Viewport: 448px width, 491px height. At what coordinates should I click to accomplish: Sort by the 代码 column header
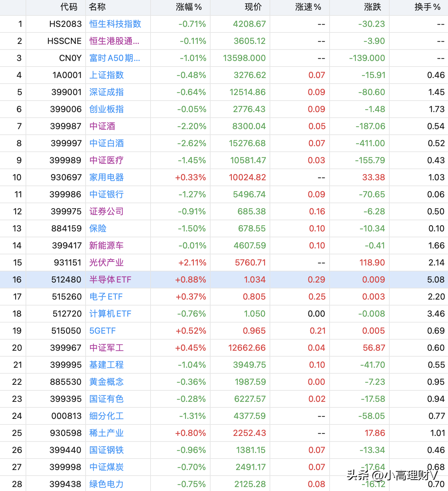point(69,7)
